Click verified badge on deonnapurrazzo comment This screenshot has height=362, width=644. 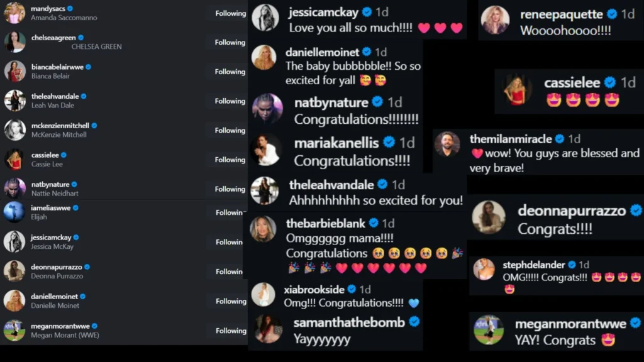pyautogui.click(x=636, y=211)
